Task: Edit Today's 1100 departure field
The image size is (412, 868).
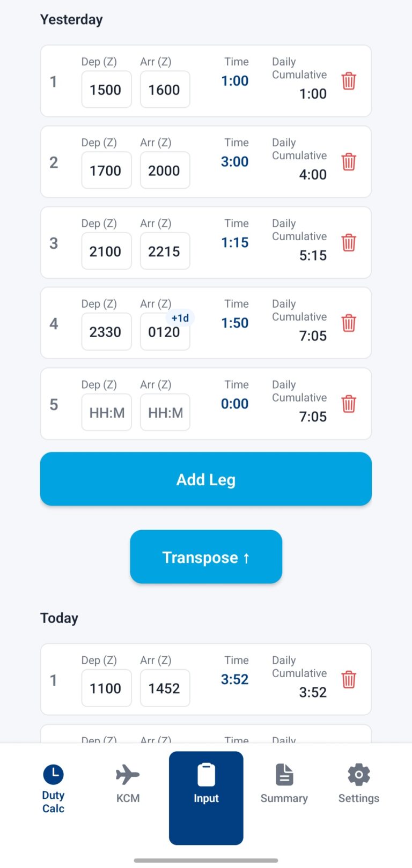Action: point(106,688)
